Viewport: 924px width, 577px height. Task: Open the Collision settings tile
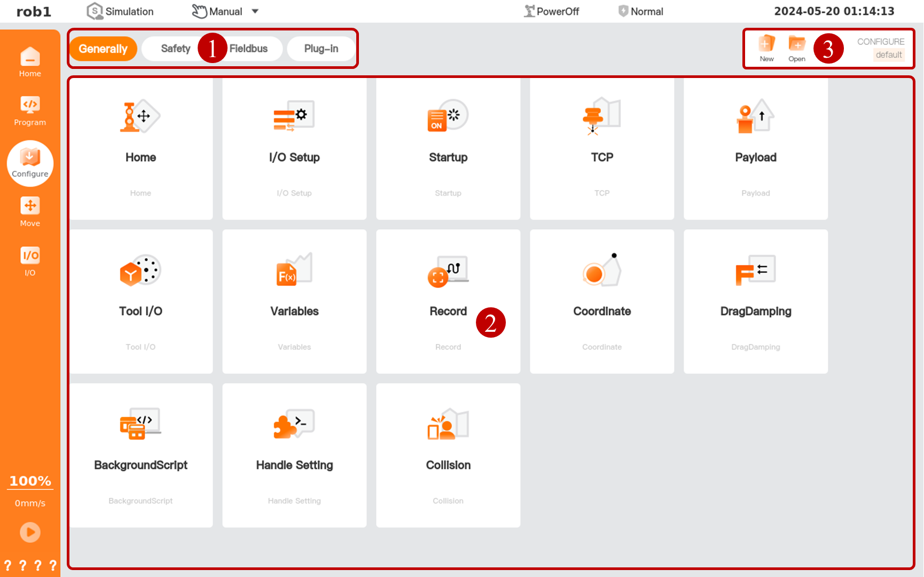448,456
